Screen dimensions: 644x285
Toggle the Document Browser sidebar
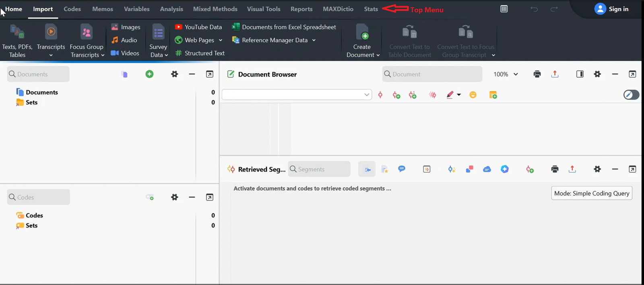(580, 74)
